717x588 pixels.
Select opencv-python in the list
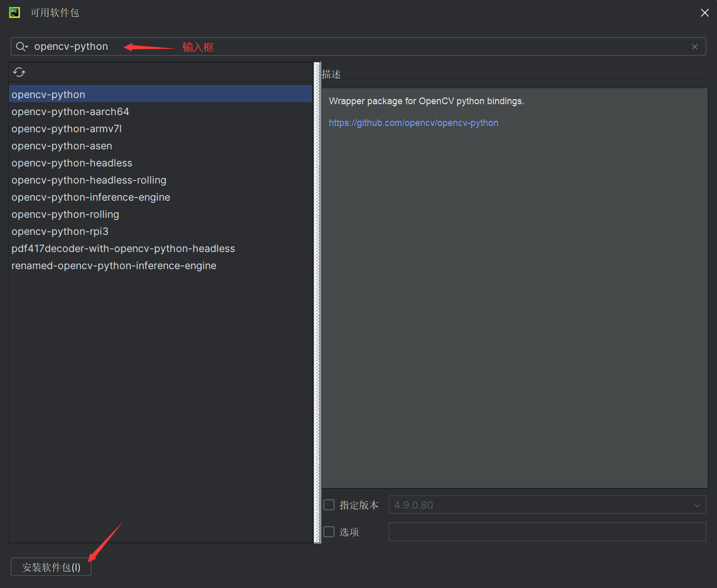click(48, 94)
